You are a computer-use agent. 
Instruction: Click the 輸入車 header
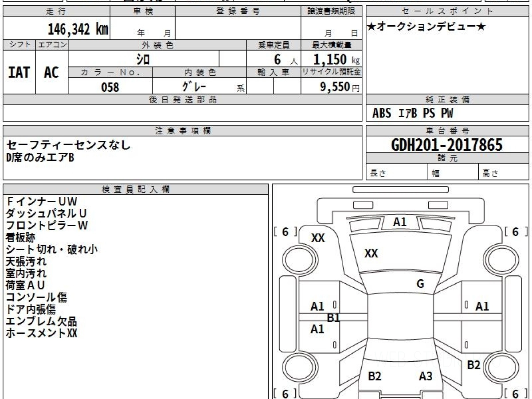pyautogui.click(x=274, y=72)
